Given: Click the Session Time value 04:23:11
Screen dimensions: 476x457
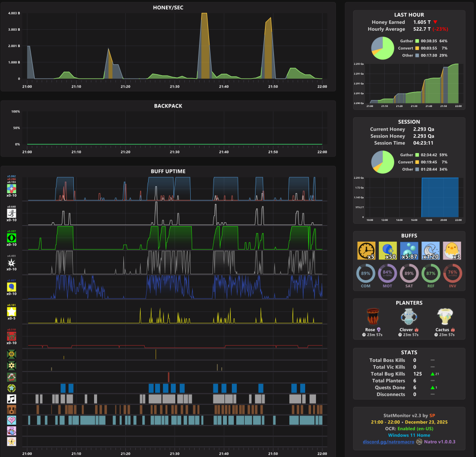Looking at the screenshot, I should tap(423, 143).
